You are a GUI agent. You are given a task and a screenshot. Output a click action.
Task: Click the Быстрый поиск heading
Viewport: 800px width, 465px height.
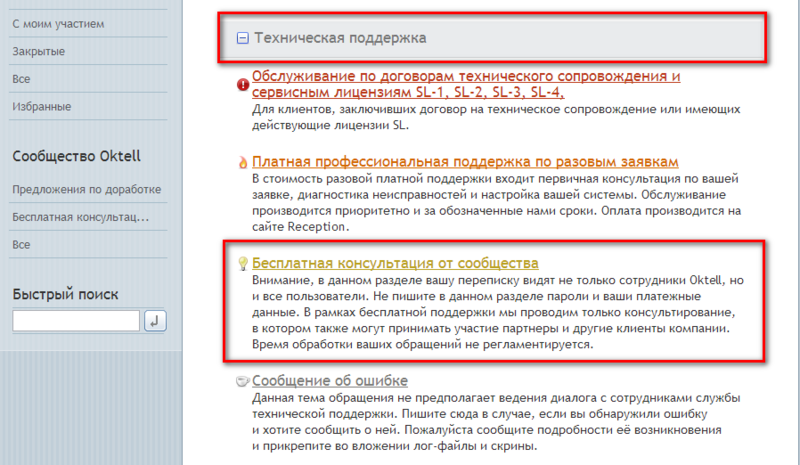(x=65, y=295)
